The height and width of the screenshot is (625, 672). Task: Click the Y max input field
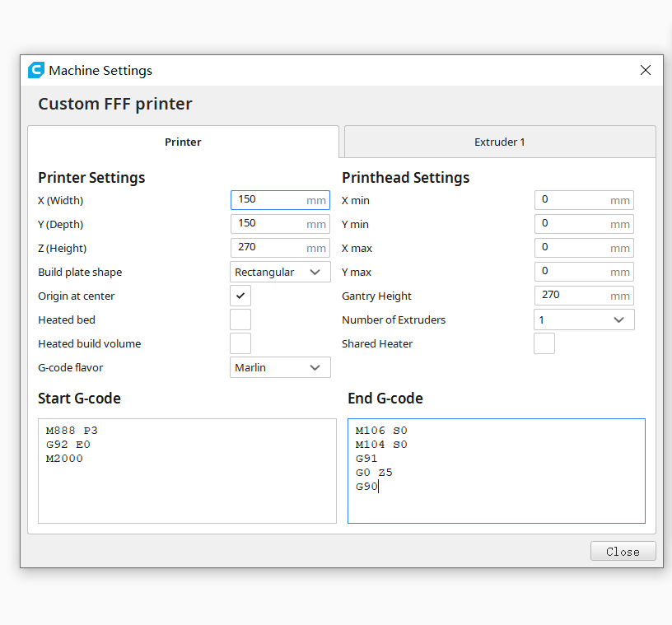click(584, 272)
